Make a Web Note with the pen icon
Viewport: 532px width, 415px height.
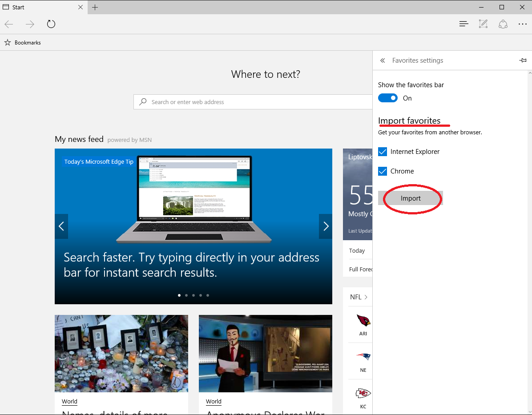click(483, 24)
